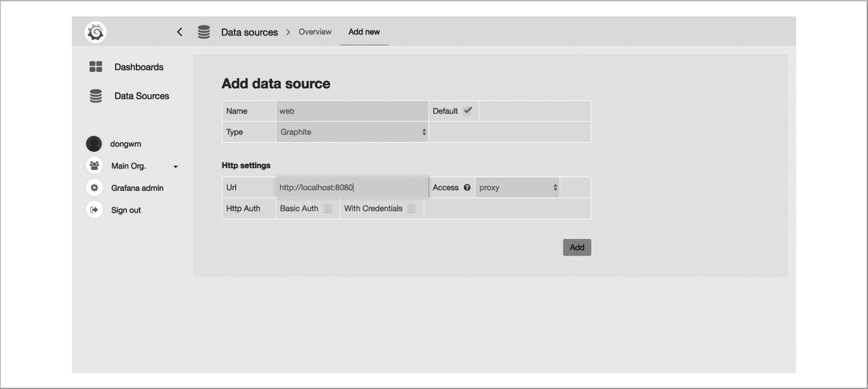Switch to the Overview tab

click(315, 32)
